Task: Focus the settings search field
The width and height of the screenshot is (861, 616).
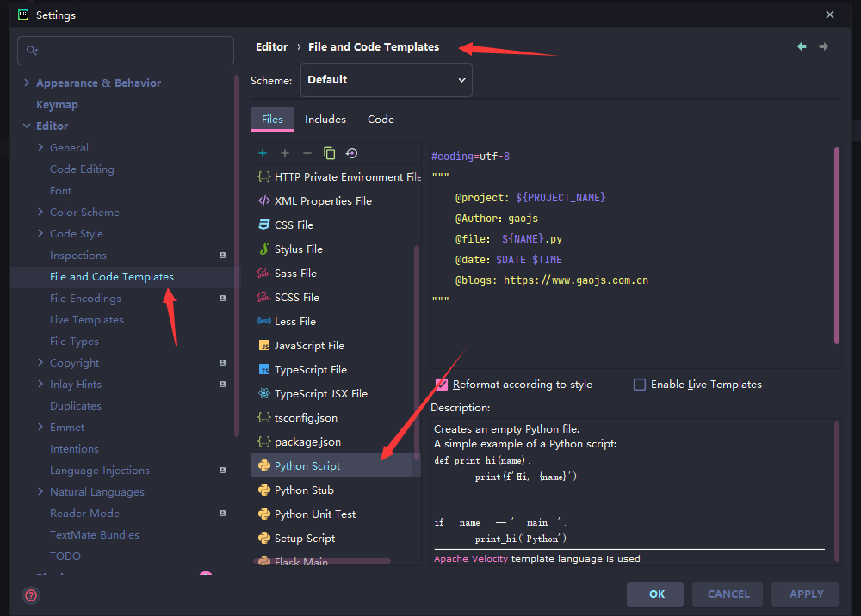Action: tap(126, 51)
